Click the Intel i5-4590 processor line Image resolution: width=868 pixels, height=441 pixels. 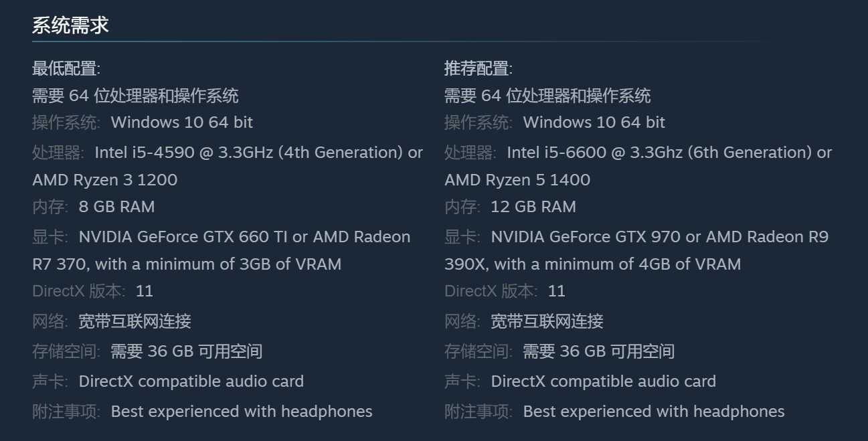[259, 153]
